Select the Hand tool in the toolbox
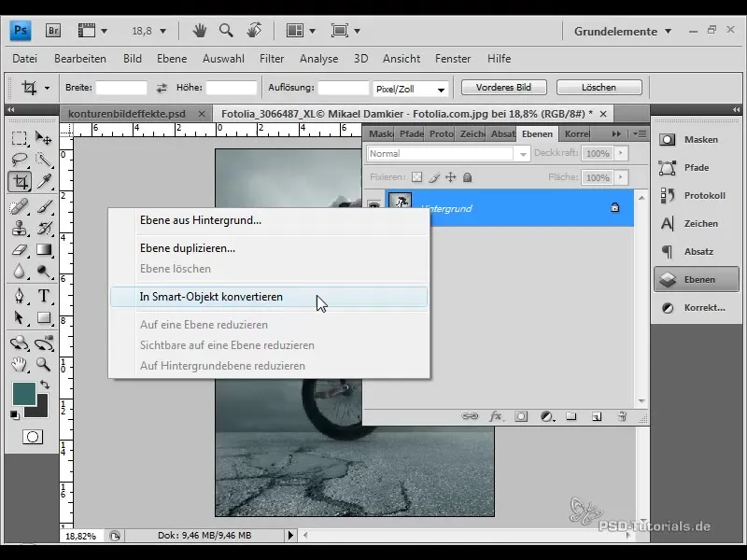Viewport: 747px width, 560px height. [x=20, y=365]
